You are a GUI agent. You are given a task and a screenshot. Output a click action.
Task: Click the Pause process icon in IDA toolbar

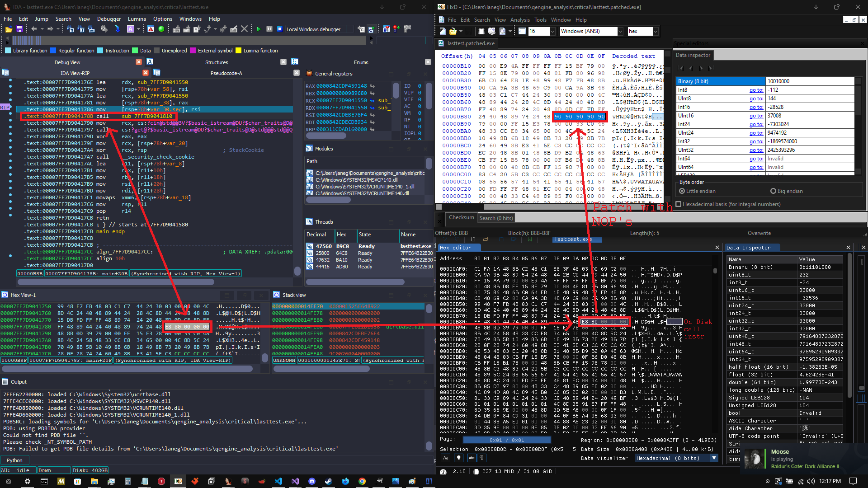pos(269,29)
